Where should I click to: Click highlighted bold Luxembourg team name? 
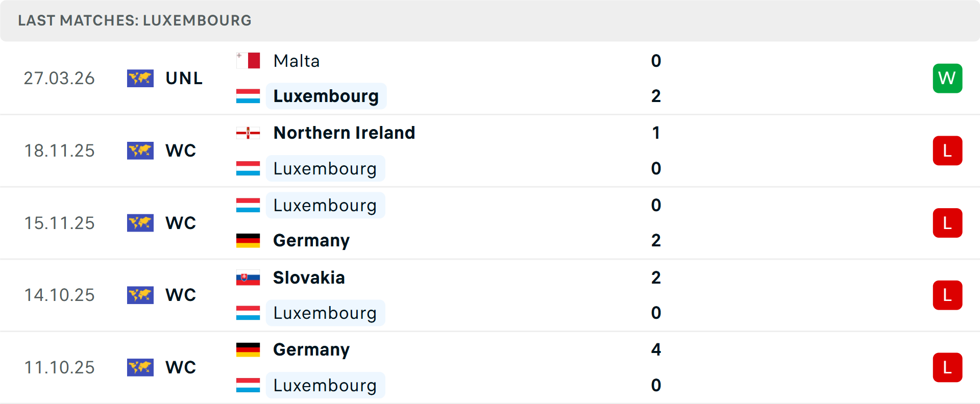click(326, 96)
